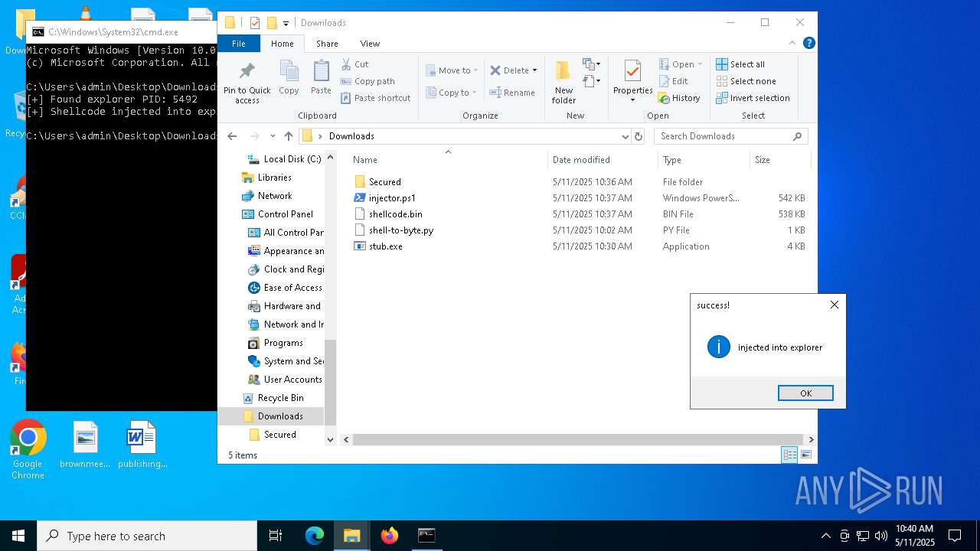Open Firefox from the taskbar
This screenshot has width=980, height=551.
point(390,536)
